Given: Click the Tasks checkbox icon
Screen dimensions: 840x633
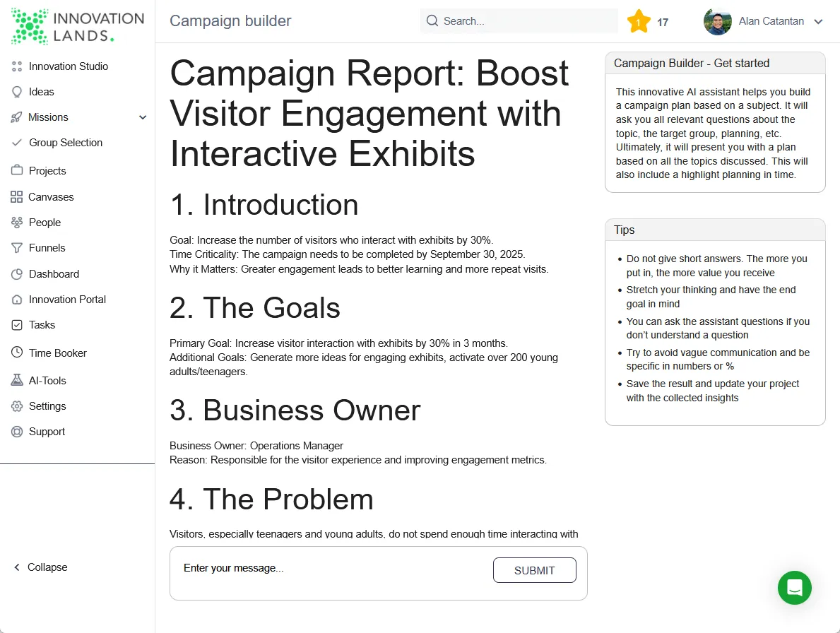Looking at the screenshot, I should tap(17, 325).
